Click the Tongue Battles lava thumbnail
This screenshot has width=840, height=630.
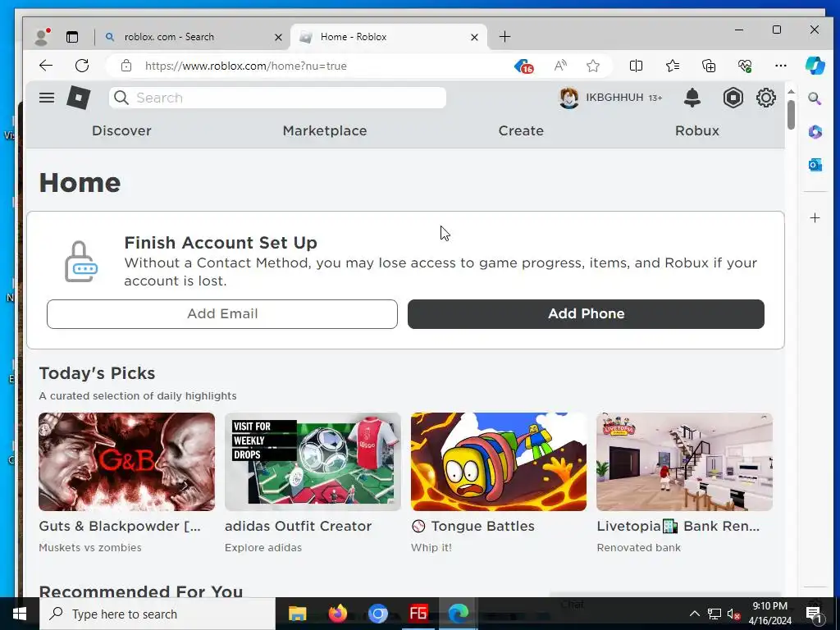tap(499, 461)
